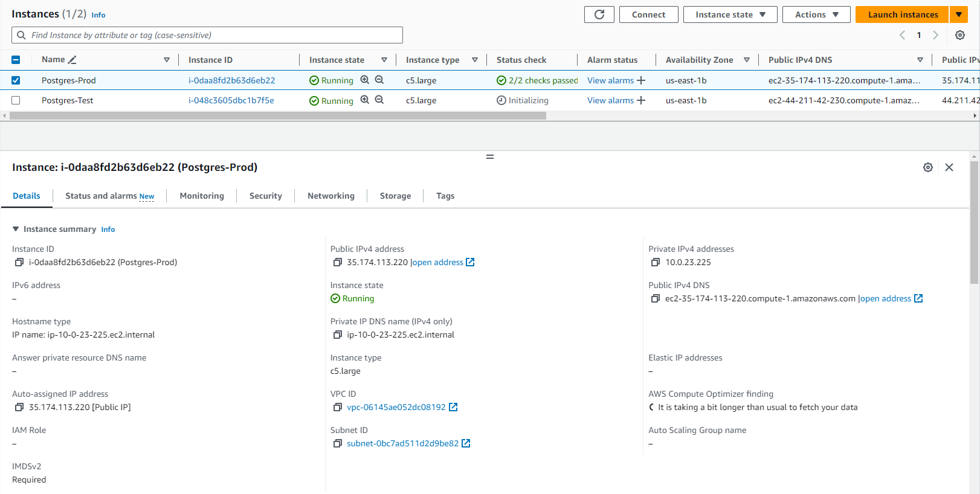Image resolution: width=980 pixels, height=494 pixels.
Task: Uncheck the Postgres-Prod instance checkbox
Action: pyautogui.click(x=16, y=80)
